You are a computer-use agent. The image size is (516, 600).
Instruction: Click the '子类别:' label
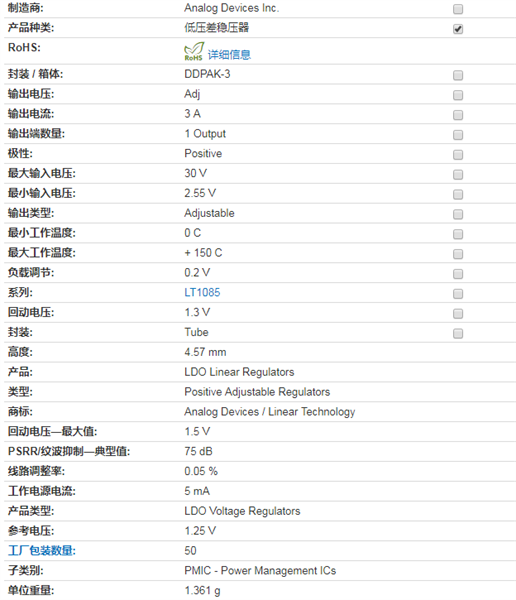[x=26, y=571]
